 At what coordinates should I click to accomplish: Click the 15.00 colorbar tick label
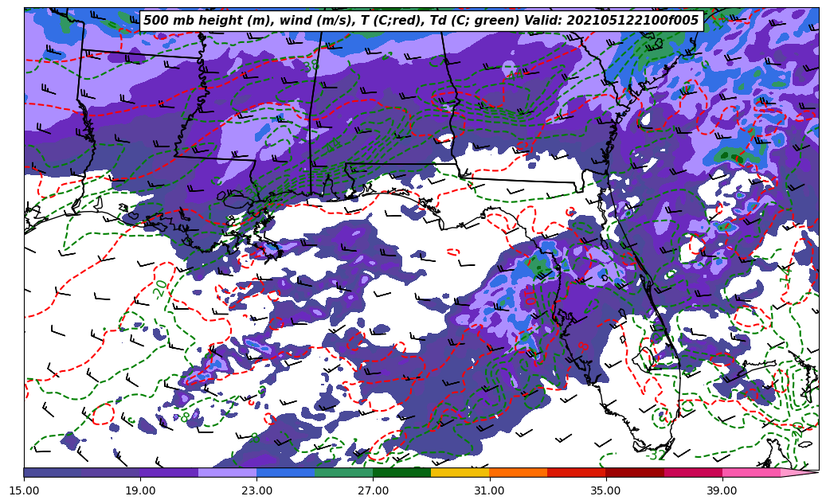[24, 490]
